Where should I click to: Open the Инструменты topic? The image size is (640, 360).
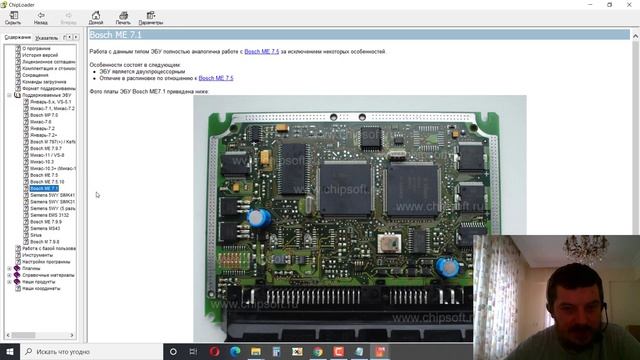38,255
